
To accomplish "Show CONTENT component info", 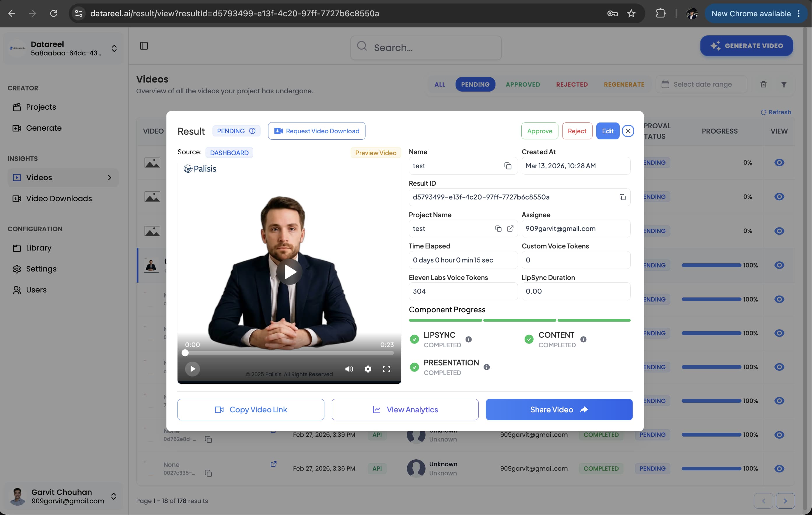I will (x=583, y=339).
